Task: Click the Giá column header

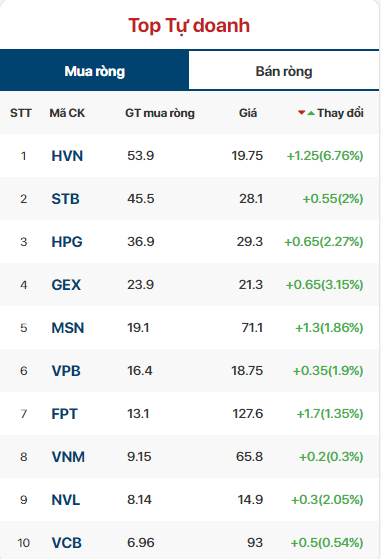Action: click(x=248, y=113)
